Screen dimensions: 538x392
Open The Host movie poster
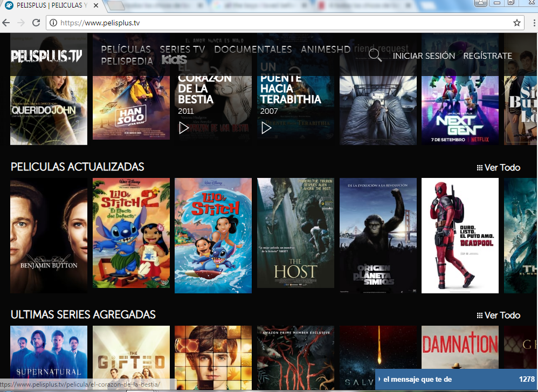tap(295, 233)
